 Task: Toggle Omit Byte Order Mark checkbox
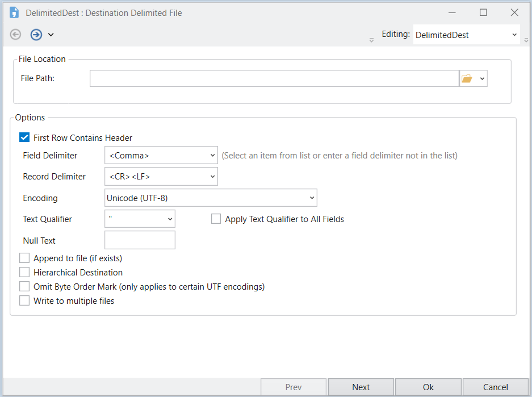point(24,287)
